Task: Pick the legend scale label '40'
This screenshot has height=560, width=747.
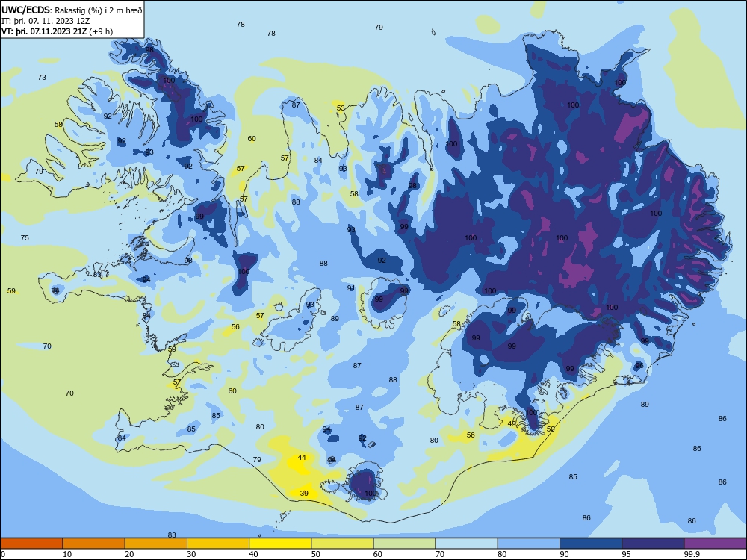Action: (254, 554)
